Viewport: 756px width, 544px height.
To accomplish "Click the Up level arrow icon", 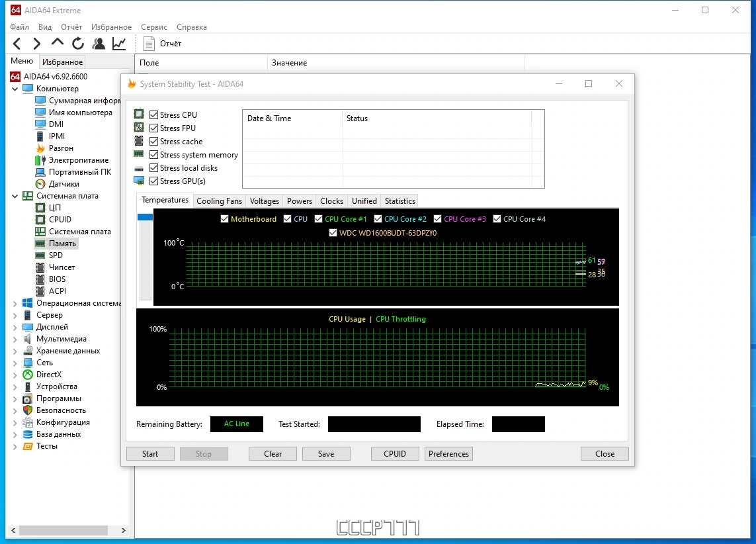I will [x=58, y=42].
